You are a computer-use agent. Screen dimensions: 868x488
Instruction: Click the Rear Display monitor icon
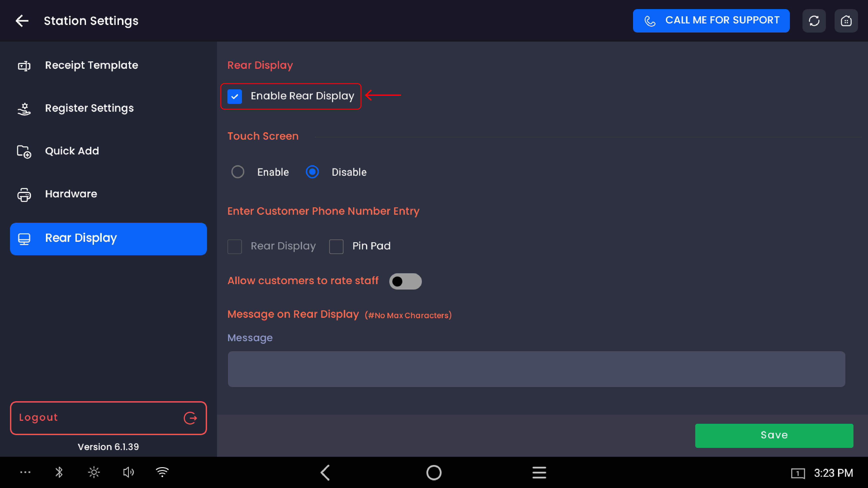pyautogui.click(x=24, y=239)
